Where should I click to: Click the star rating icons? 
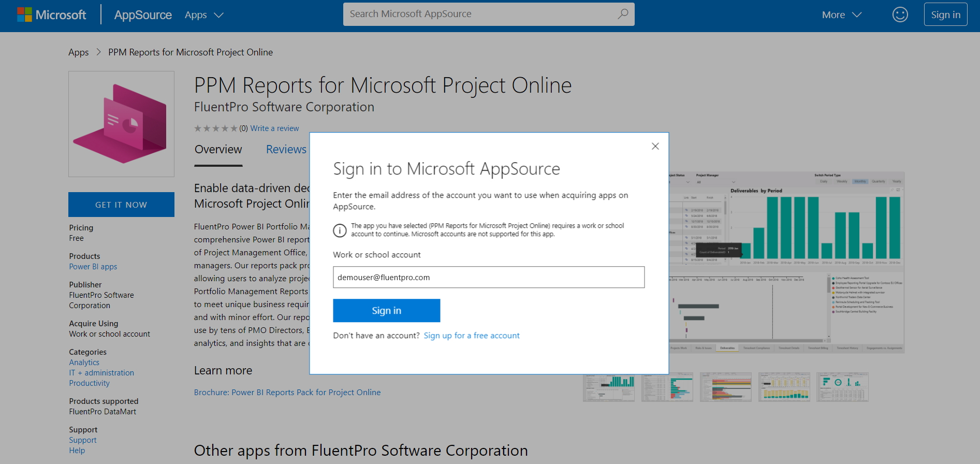click(x=215, y=128)
